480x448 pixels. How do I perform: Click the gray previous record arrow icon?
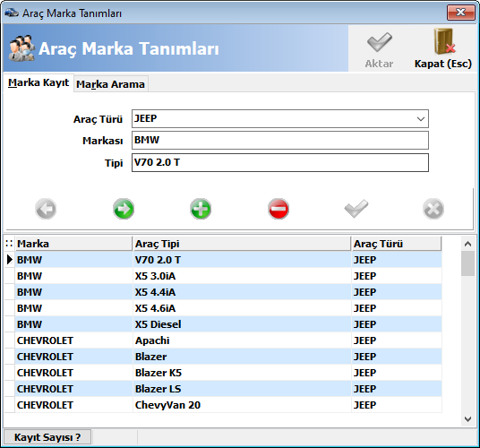coord(46,209)
